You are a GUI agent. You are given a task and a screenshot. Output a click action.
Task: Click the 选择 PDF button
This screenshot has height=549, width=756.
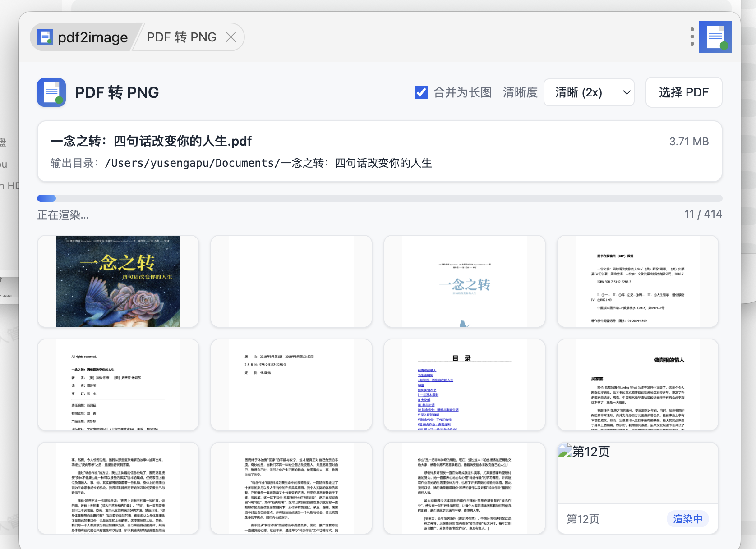[x=683, y=92]
